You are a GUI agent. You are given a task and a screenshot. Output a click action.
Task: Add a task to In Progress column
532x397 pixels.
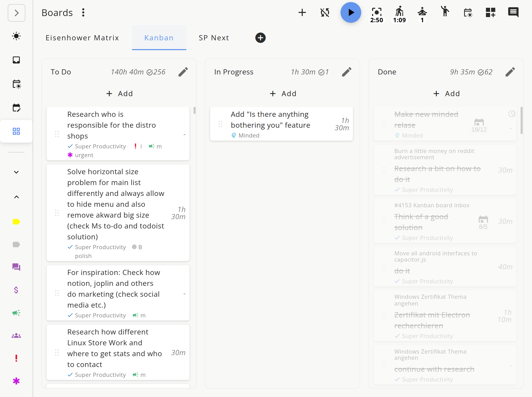pos(283,94)
